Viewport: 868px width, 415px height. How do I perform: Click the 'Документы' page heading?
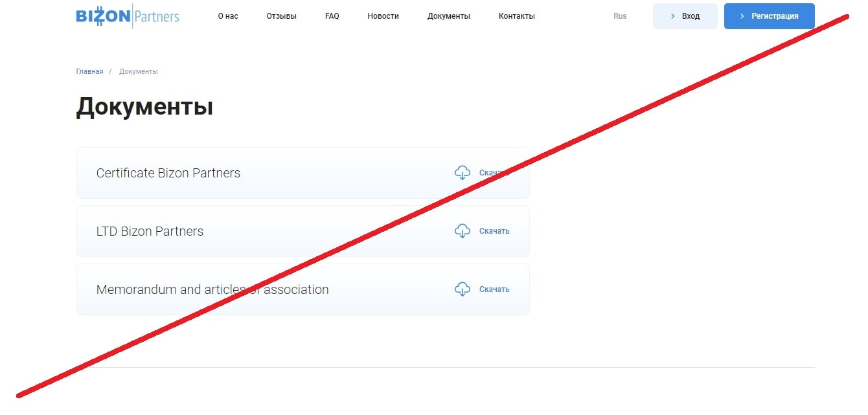pyautogui.click(x=144, y=107)
